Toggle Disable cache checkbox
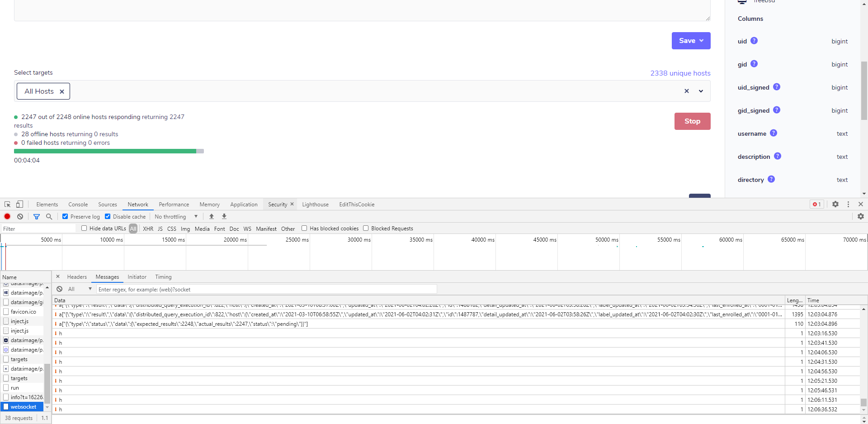The width and height of the screenshot is (868, 424). [x=108, y=217]
